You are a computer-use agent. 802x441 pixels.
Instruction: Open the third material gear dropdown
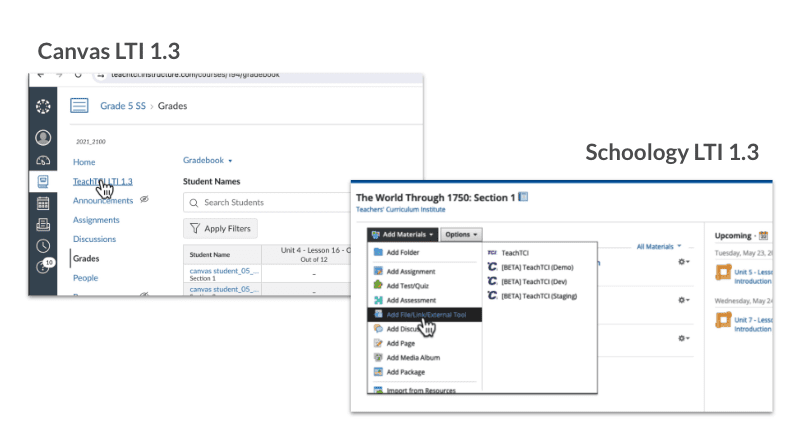click(683, 338)
